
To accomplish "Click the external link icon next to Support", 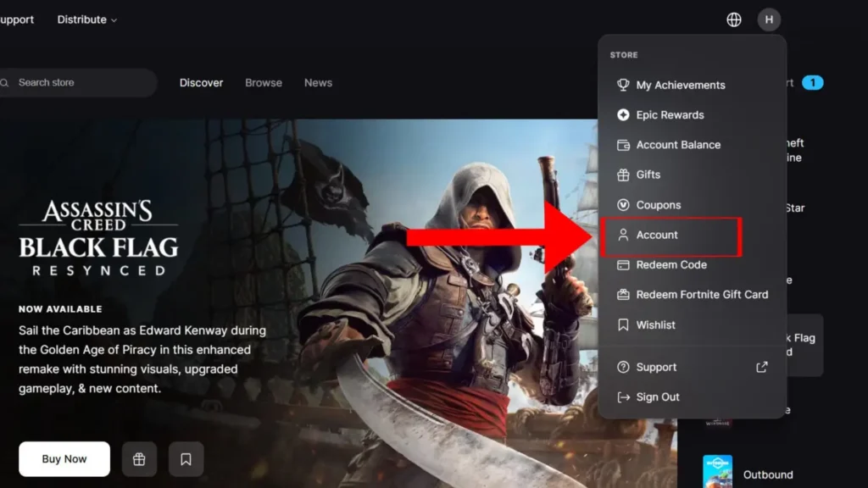I will [x=762, y=367].
